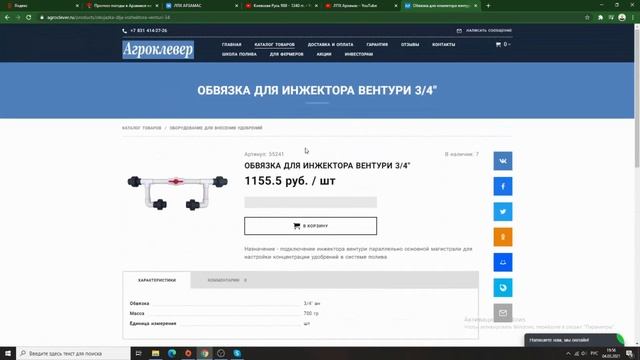
Task: Switch to the ЛПХ Арзамас YouTube tab
Action: click(361, 6)
